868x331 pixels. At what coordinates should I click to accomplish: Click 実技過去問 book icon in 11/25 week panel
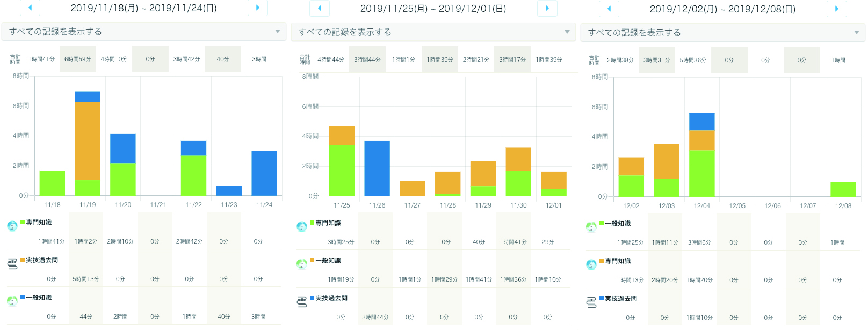click(302, 301)
